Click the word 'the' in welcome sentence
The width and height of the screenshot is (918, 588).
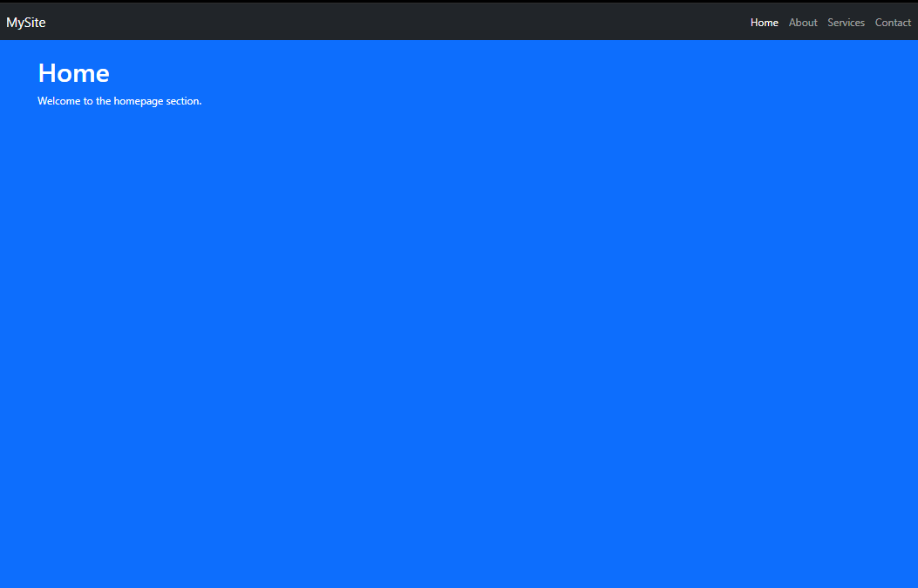pos(104,101)
